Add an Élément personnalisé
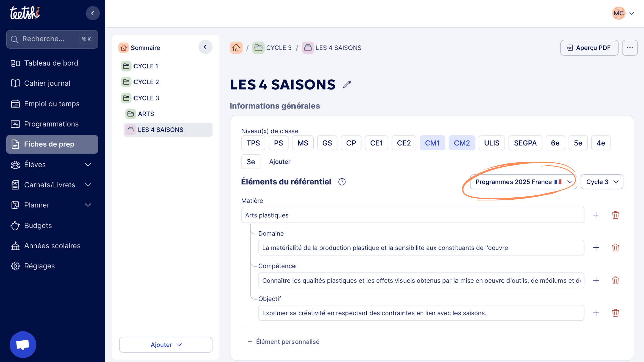The image size is (644, 362). pyautogui.click(x=283, y=342)
